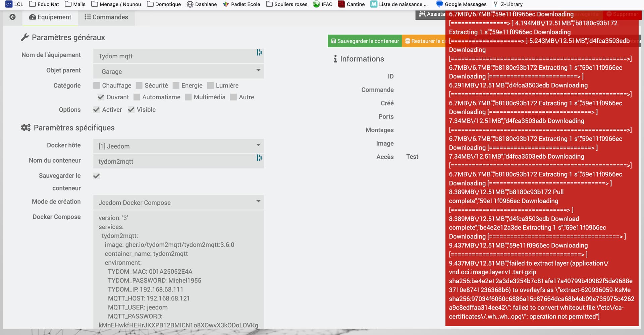Screen dimensions: 644x335
Task: Dismiss the red error notification
Action: click(x=542, y=168)
